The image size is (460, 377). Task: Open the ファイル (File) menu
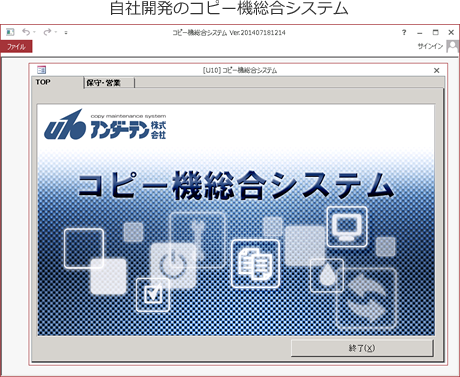[16, 46]
